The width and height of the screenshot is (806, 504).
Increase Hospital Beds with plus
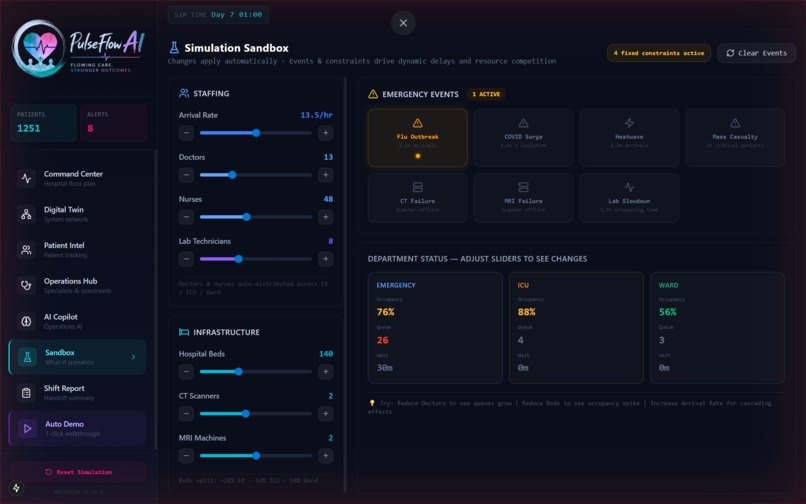pos(325,371)
